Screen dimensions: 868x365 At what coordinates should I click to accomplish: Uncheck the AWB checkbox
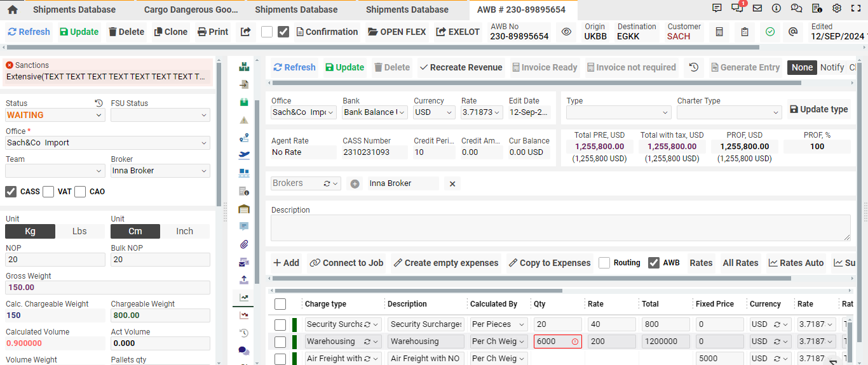point(654,263)
